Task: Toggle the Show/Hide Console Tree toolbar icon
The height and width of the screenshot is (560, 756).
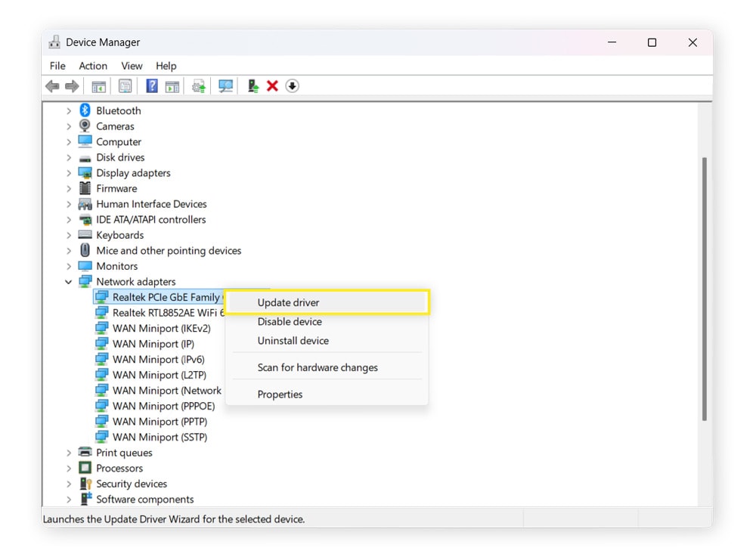Action: pos(99,85)
